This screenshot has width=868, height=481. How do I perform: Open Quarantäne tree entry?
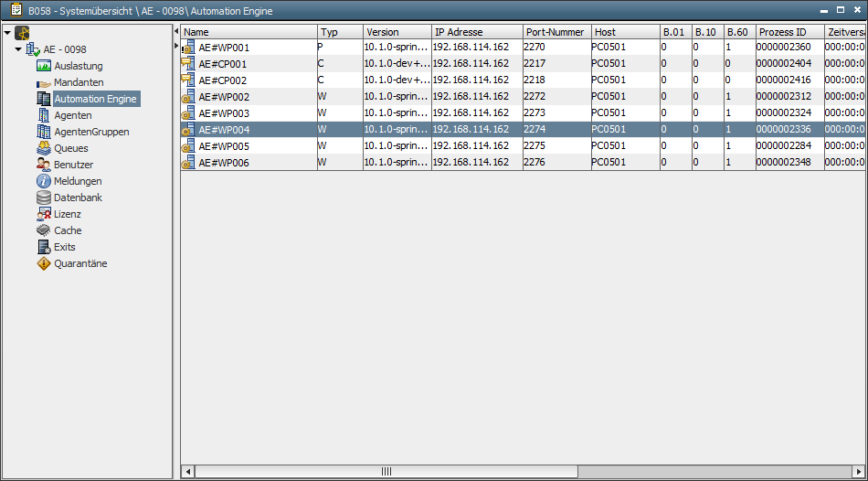pyautogui.click(x=80, y=263)
